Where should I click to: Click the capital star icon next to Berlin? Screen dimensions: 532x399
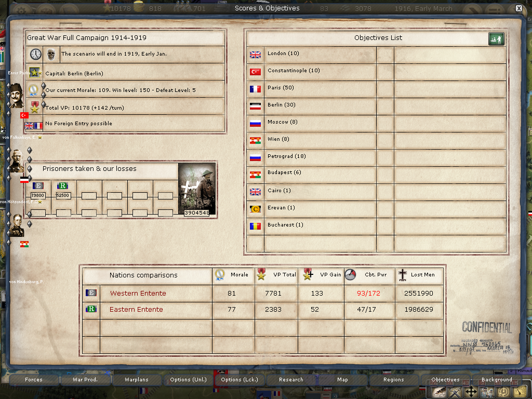(x=35, y=73)
